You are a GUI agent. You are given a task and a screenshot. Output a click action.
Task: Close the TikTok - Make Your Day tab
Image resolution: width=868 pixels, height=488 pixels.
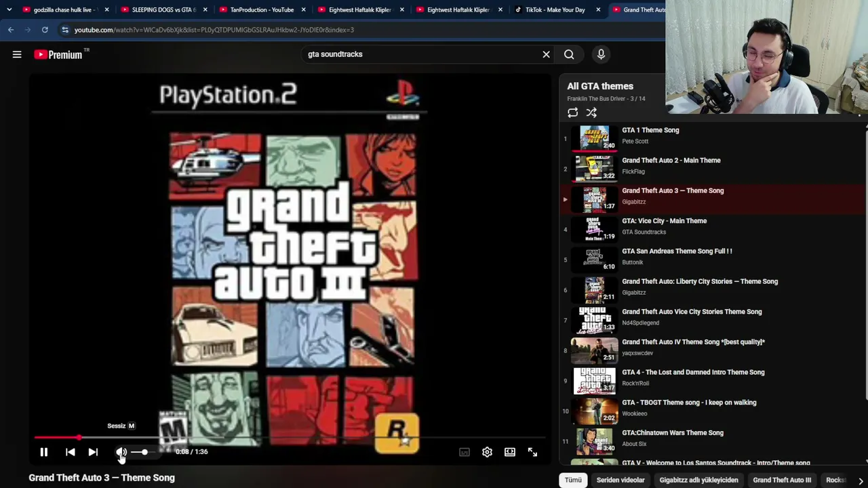point(598,9)
